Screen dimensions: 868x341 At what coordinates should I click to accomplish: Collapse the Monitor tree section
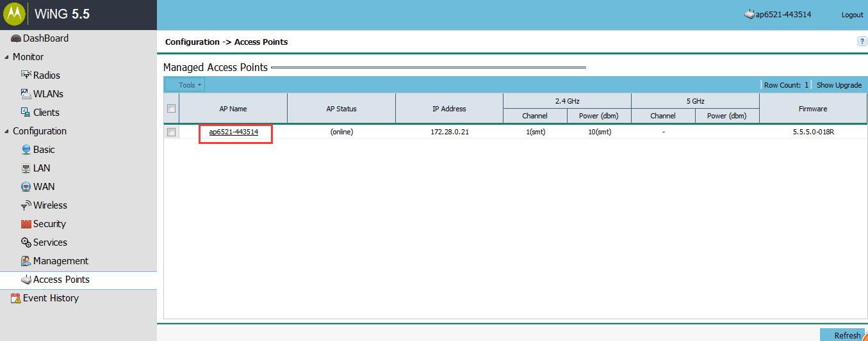(x=6, y=57)
